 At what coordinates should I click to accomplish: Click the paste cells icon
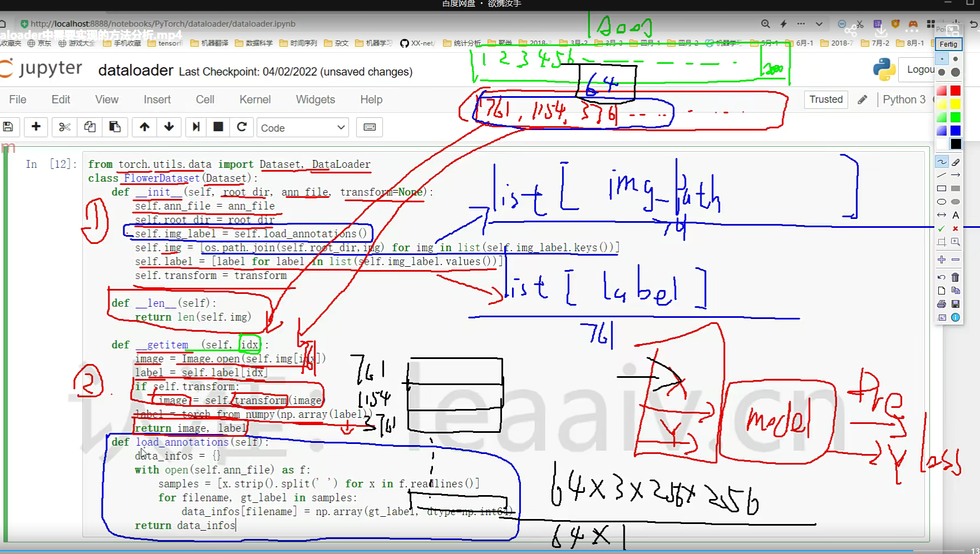pos(115,127)
